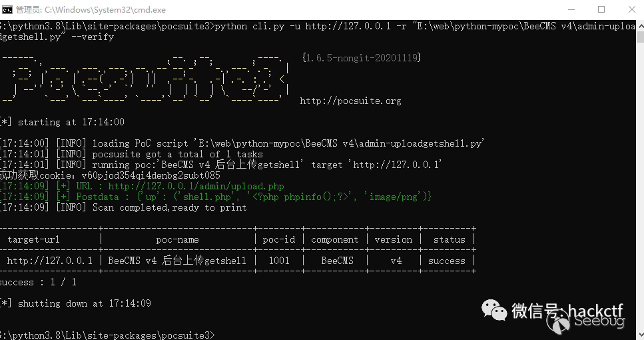Click the vertical scrollbar thumb
Image resolution: width=644 pixels, height=340 pixels.
(x=640, y=36)
